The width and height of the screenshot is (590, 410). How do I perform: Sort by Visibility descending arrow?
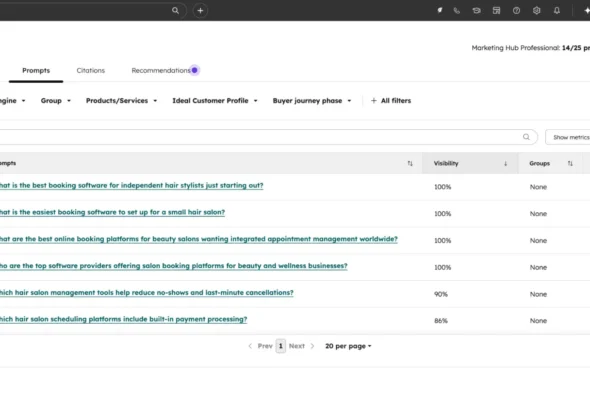pyautogui.click(x=505, y=163)
